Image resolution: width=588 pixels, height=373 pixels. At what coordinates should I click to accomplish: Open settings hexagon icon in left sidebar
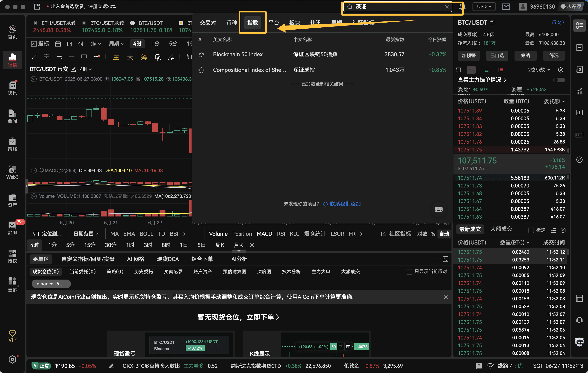(12, 359)
